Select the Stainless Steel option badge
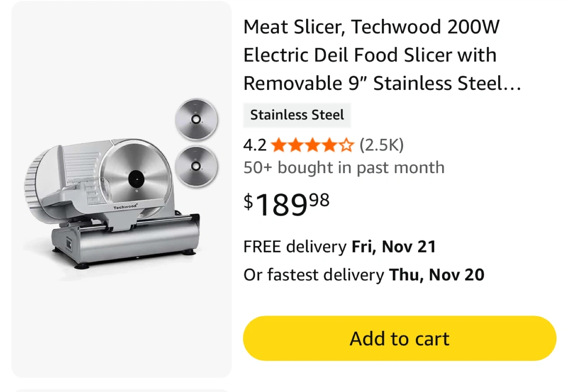The image size is (568, 392). [x=297, y=115]
